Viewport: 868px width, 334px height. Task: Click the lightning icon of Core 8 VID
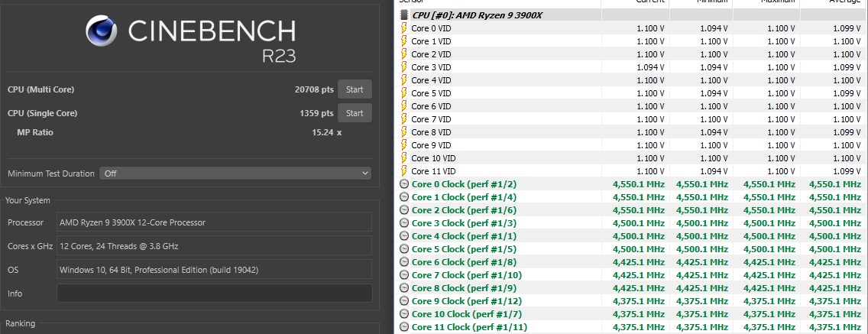pos(403,131)
